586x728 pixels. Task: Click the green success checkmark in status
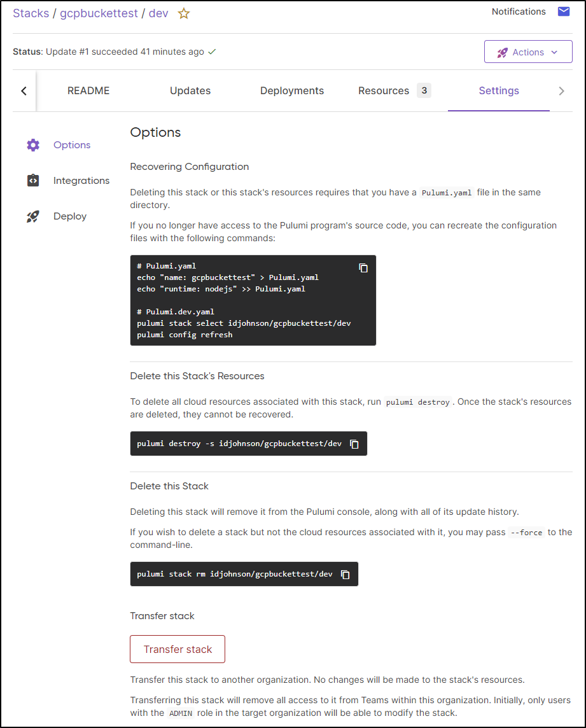click(x=213, y=52)
